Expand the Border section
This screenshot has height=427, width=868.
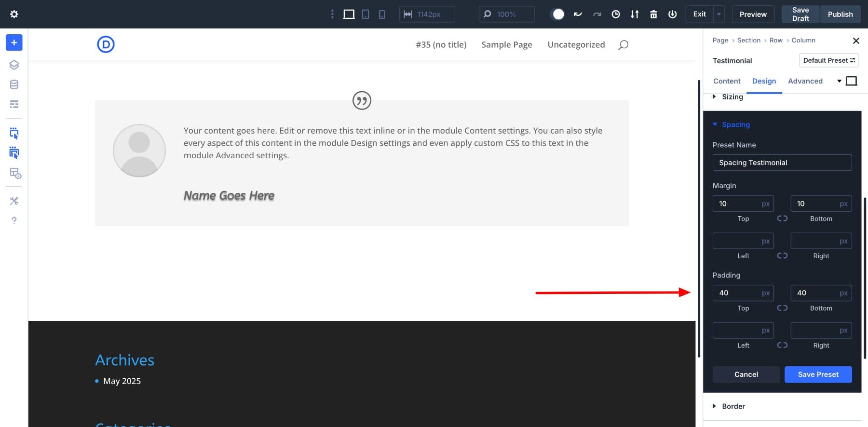[733, 406]
